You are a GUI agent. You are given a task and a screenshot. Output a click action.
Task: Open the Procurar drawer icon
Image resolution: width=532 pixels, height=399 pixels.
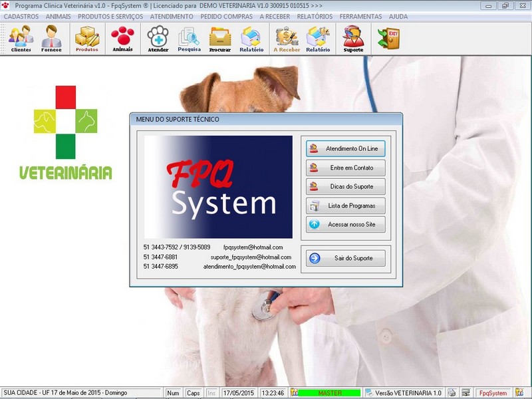[220, 39]
